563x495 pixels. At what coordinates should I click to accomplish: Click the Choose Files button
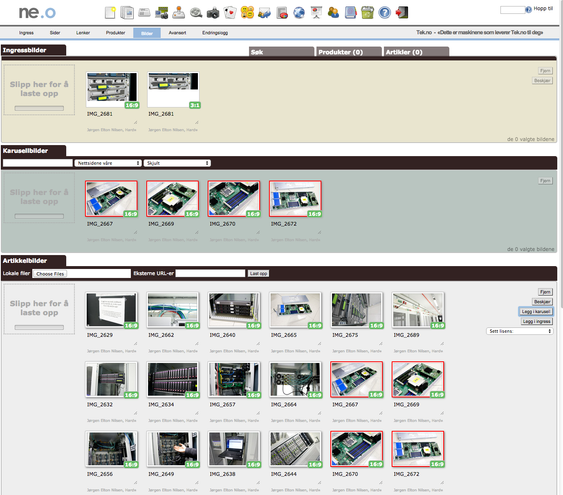click(50, 274)
